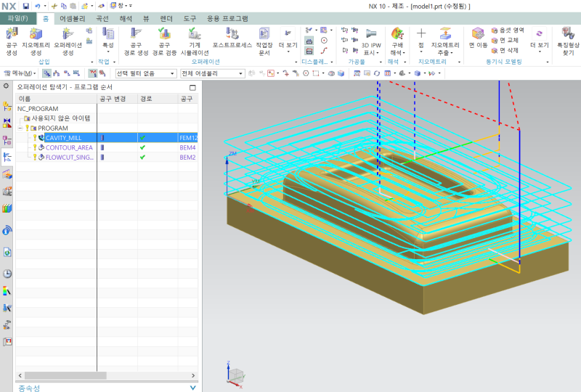Collapse the PROGRAM tree node
The image size is (581, 392).
tap(20, 128)
